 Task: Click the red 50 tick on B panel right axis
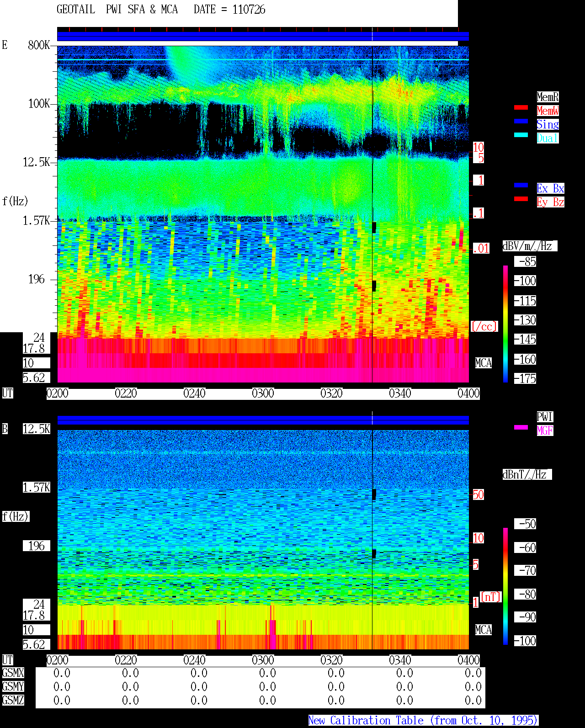point(478,494)
